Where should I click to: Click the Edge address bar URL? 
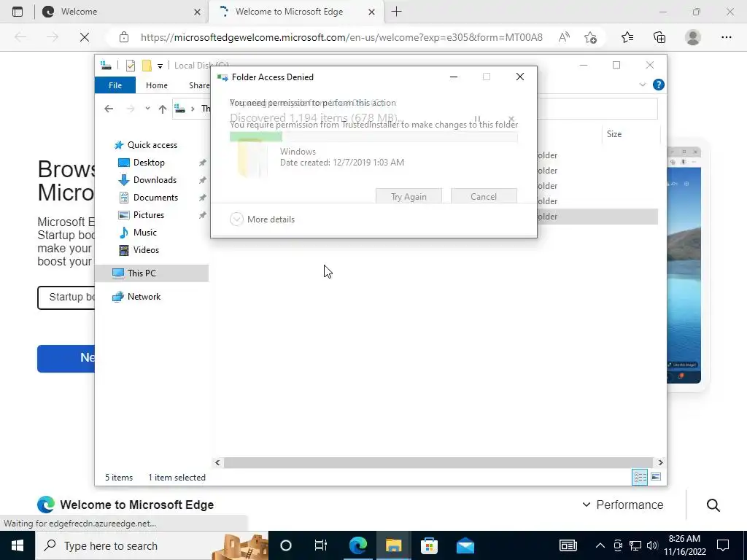(x=341, y=37)
